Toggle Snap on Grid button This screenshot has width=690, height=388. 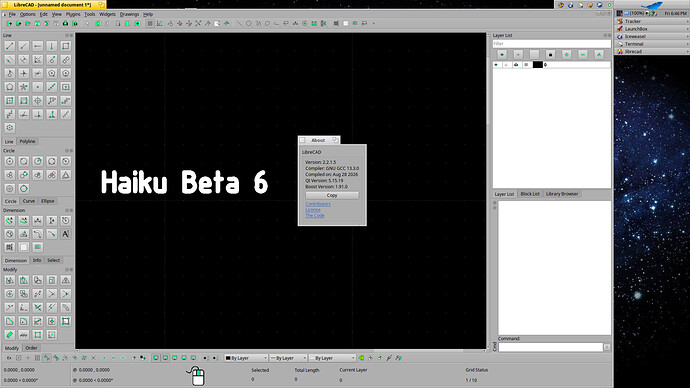(x=37, y=358)
